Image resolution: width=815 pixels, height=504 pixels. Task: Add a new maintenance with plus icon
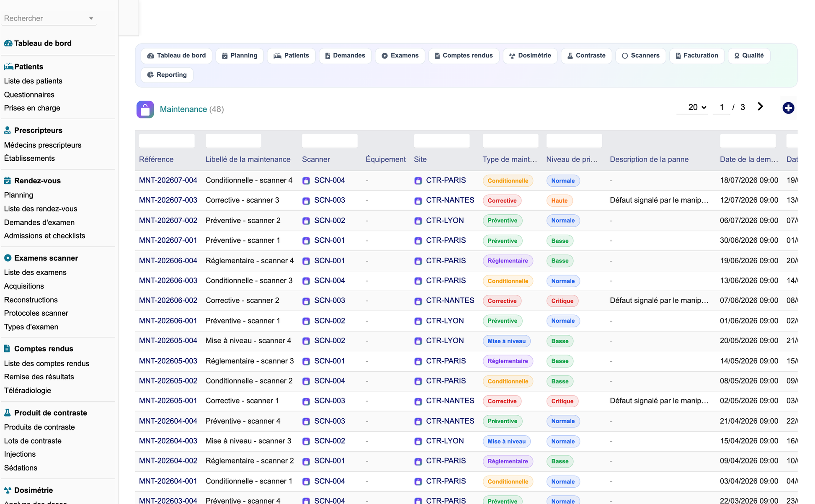[788, 108]
